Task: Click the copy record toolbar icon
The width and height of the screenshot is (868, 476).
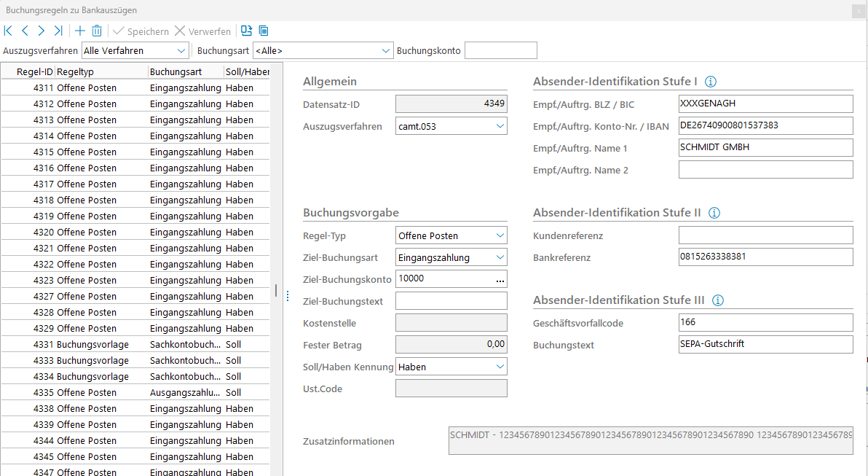Action: [264, 31]
